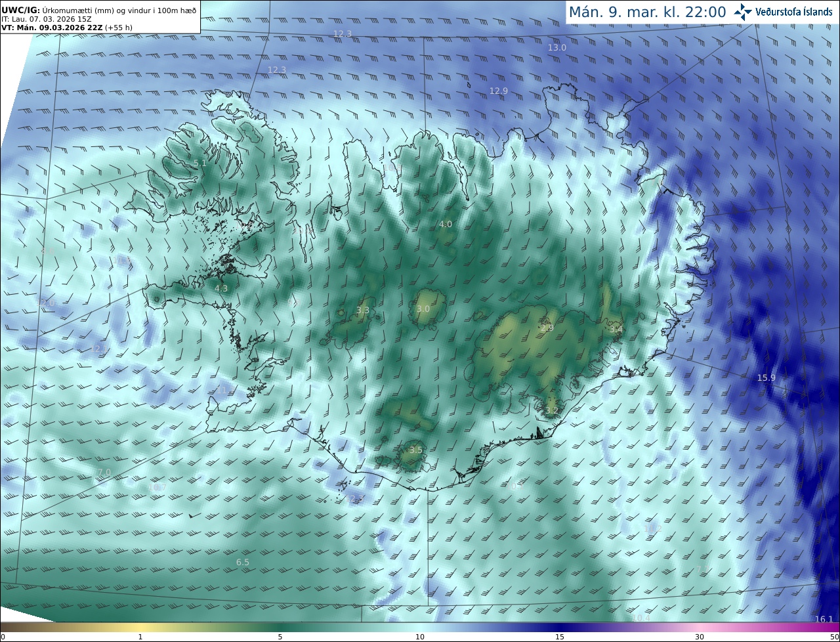This screenshot has height=642, width=840.
Task: Click the 12.9 value on the map
Action: pos(498,91)
